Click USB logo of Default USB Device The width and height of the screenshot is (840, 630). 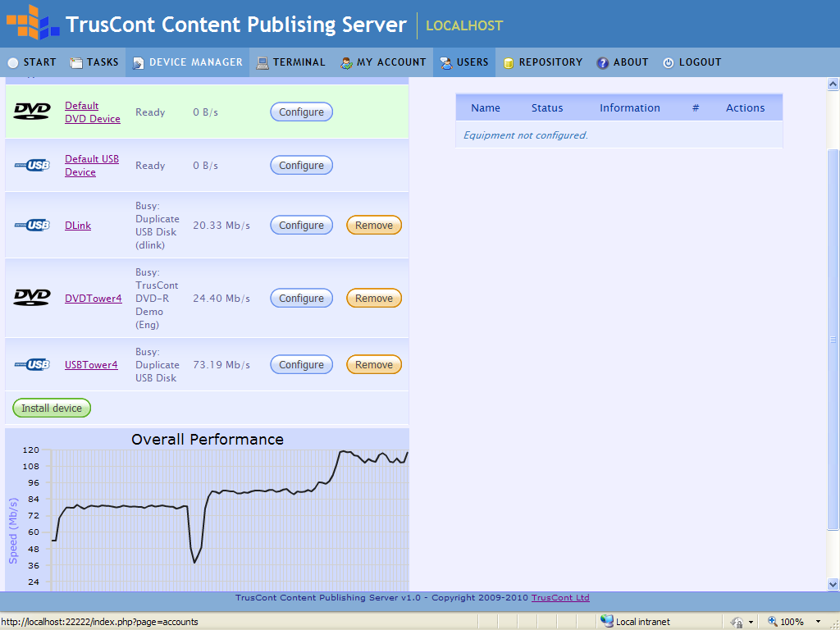coord(32,165)
